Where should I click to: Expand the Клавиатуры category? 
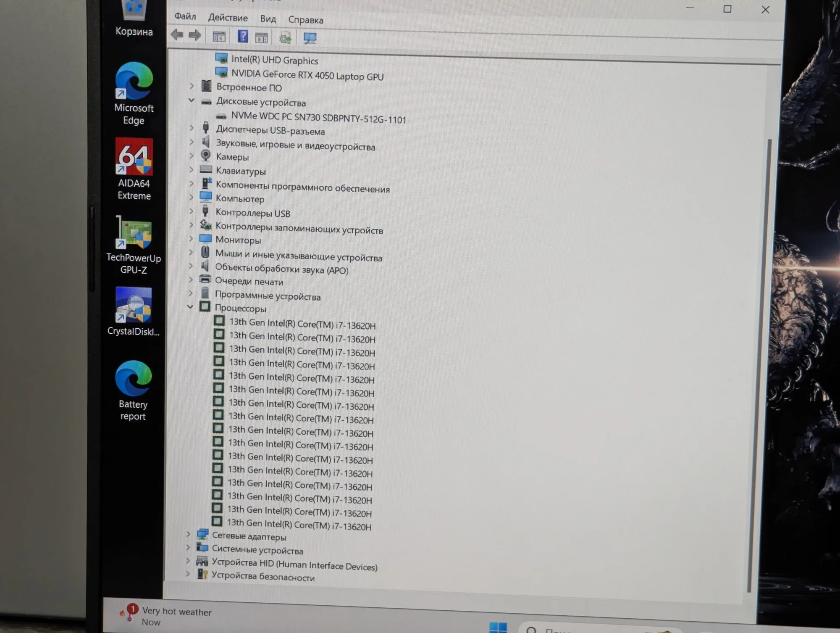pyautogui.click(x=191, y=169)
